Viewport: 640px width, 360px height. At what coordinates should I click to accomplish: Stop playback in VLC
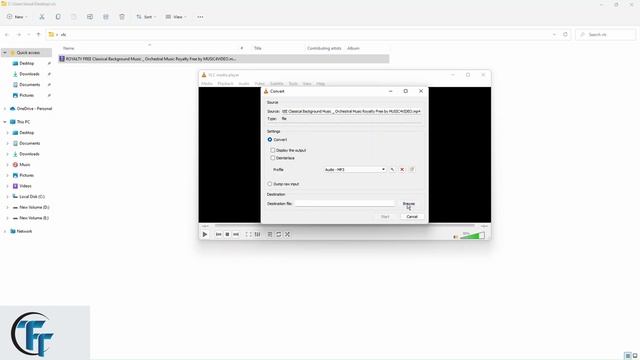click(227, 234)
